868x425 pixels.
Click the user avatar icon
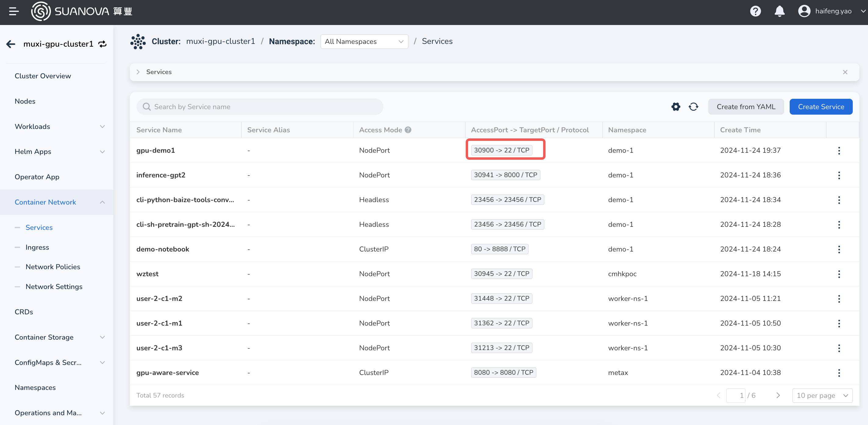[804, 12]
